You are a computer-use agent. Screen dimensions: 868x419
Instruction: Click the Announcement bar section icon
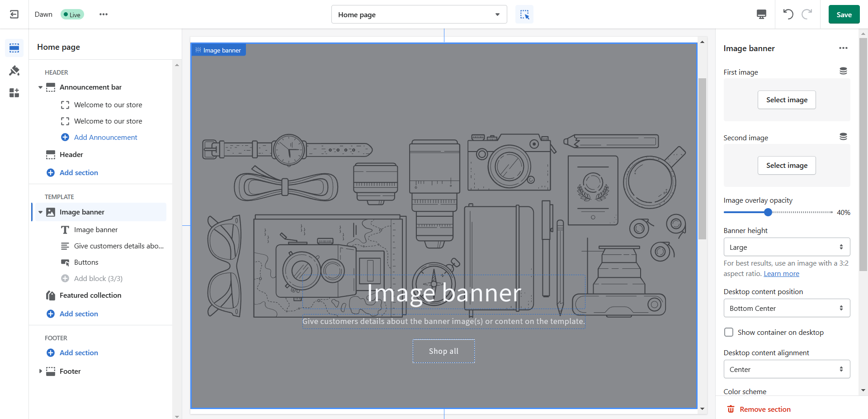(x=51, y=87)
